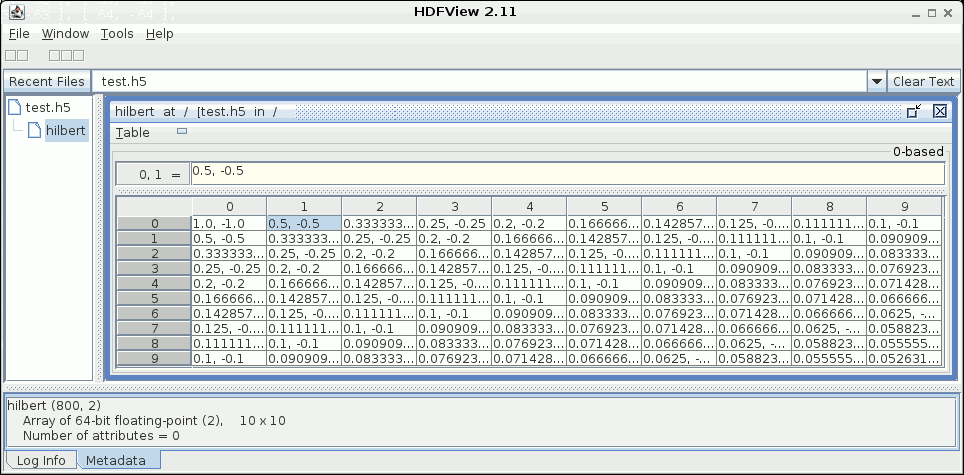Select the hilbert dataset in the tree
Viewport: 964px width, 475px height.
click(x=66, y=130)
